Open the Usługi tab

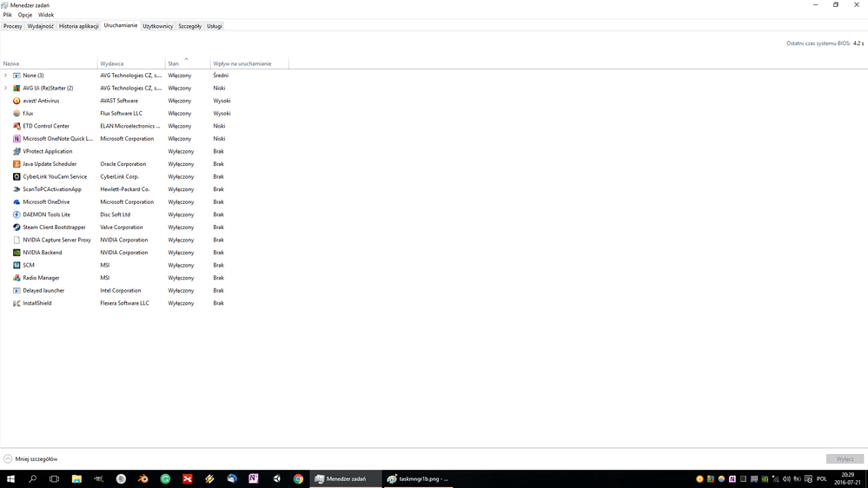point(215,26)
